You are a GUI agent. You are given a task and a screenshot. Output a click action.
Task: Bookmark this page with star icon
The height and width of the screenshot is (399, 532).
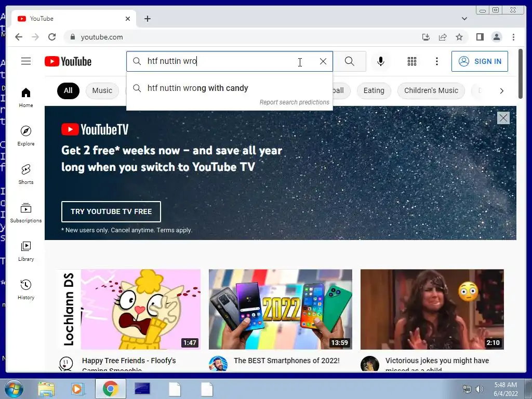[459, 37]
